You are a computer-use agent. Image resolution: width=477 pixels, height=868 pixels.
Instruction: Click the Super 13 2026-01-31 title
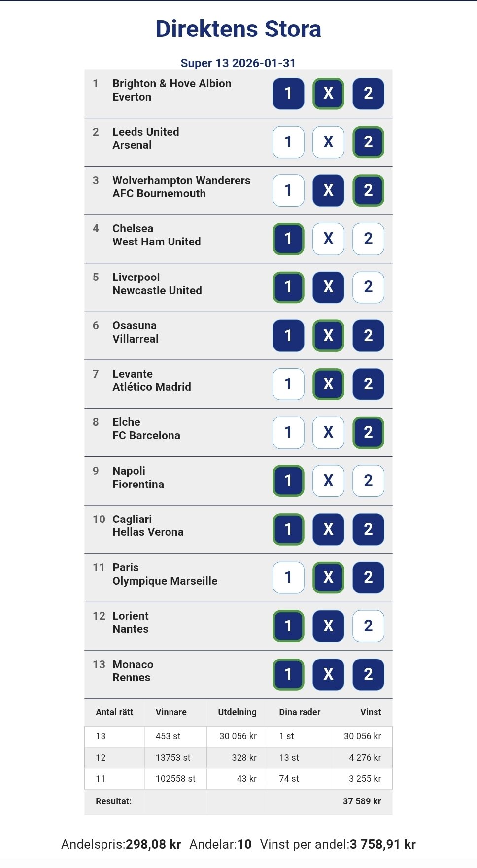(x=238, y=63)
